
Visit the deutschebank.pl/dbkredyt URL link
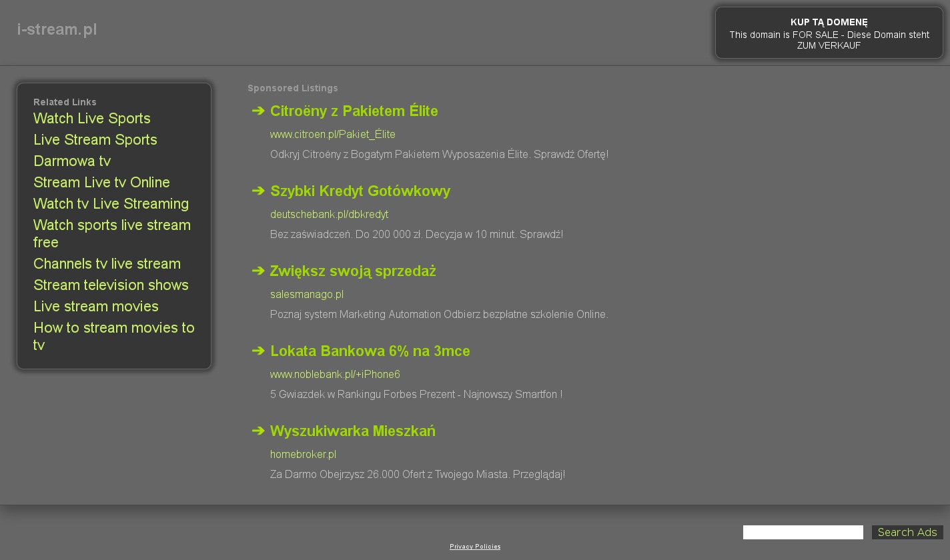click(x=329, y=215)
